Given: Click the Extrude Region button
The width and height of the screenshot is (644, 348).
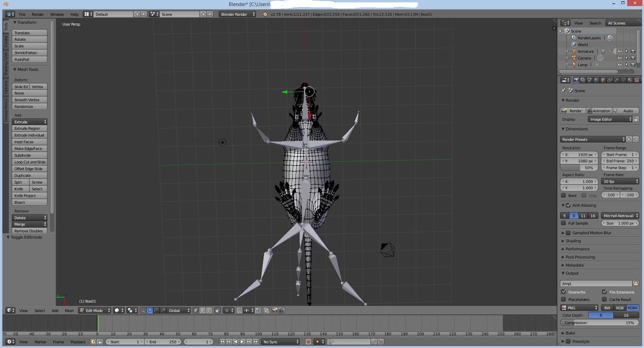Looking at the screenshot, I should (x=29, y=128).
